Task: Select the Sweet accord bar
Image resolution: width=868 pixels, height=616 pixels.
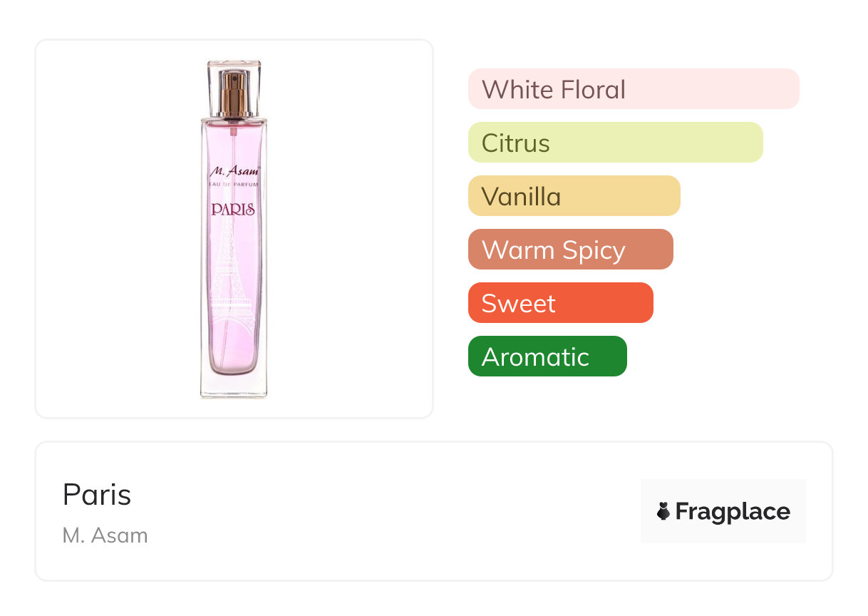Action: click(561, 303)
